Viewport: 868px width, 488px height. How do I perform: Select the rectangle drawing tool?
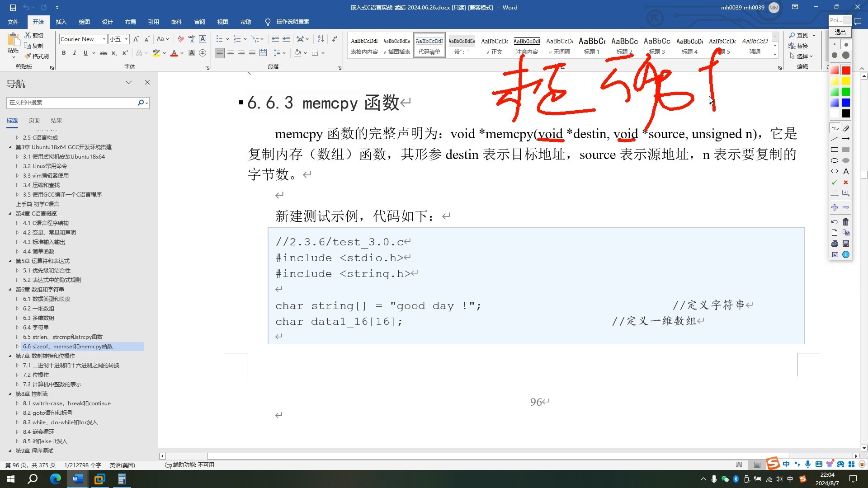pyautogui.click(x=834, y=149)
